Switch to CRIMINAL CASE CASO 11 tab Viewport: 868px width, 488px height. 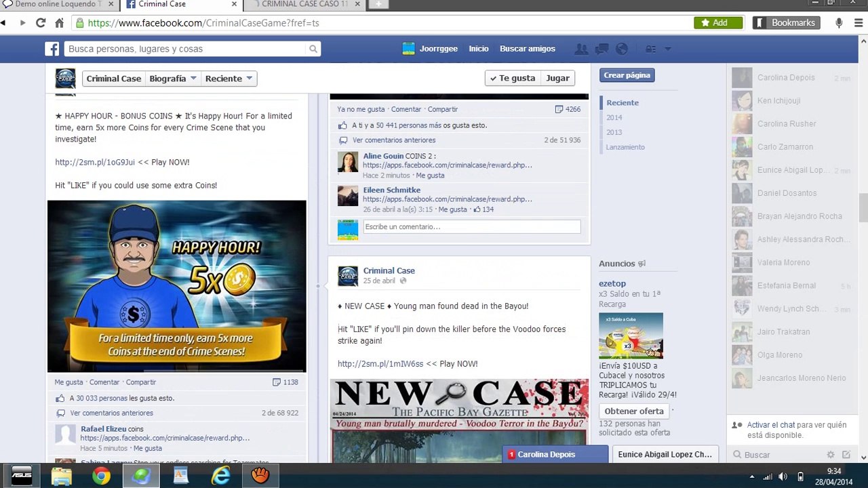(305, 5)
